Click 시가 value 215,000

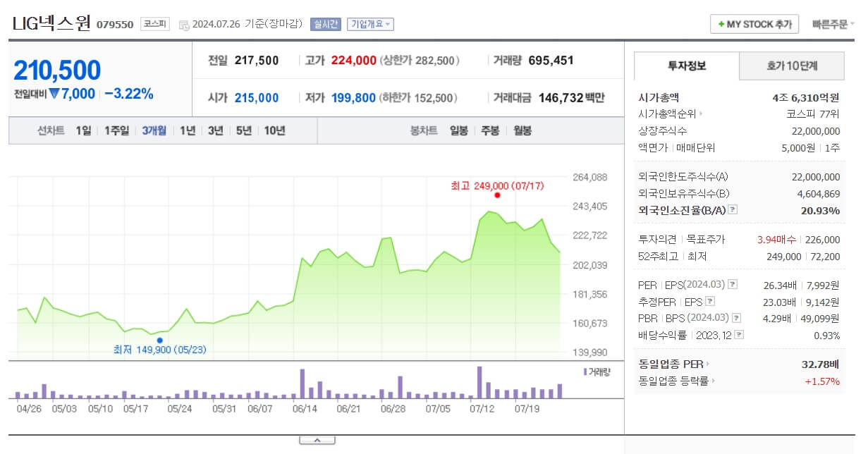click(x=257, y=98)
